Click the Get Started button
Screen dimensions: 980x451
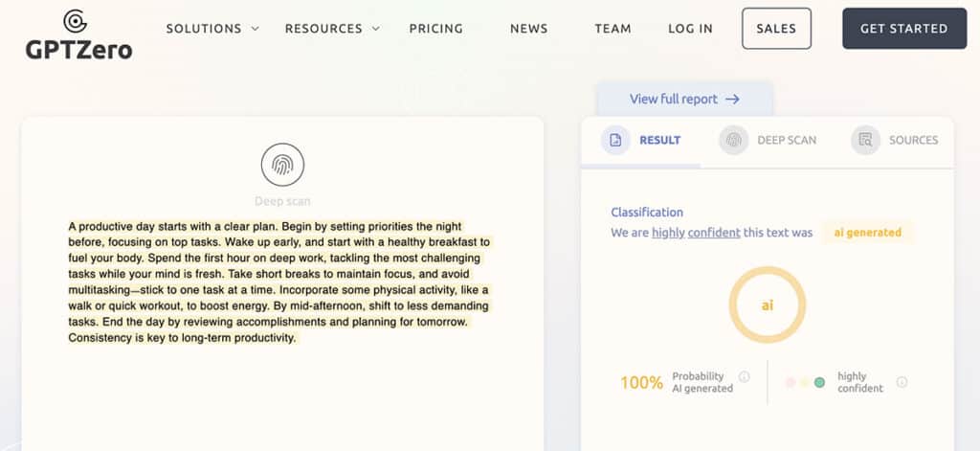pyautogui.click(x=904, y=29)
